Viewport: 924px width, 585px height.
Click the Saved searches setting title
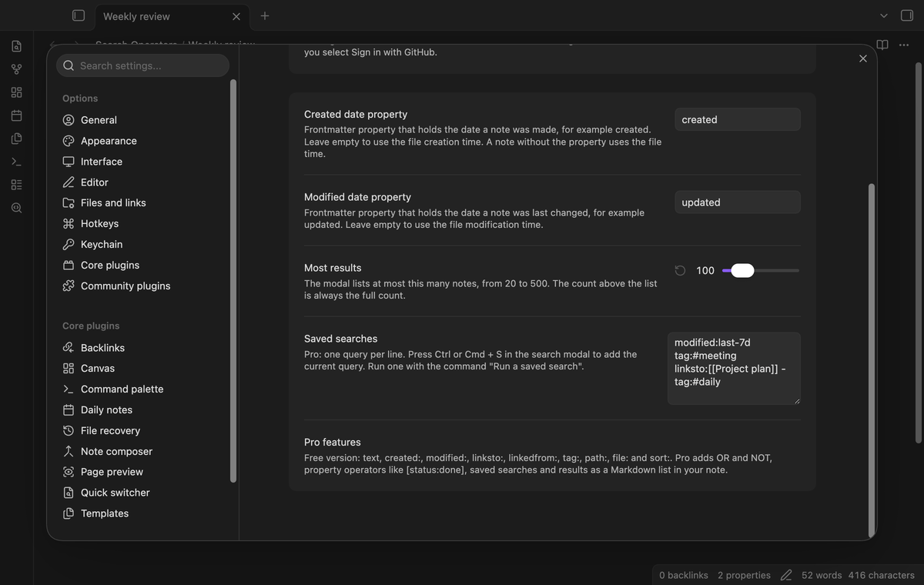(341, 339)
